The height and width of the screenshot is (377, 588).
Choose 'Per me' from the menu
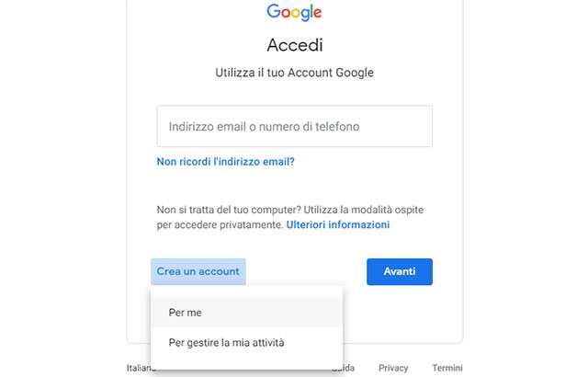click(247, 313)
